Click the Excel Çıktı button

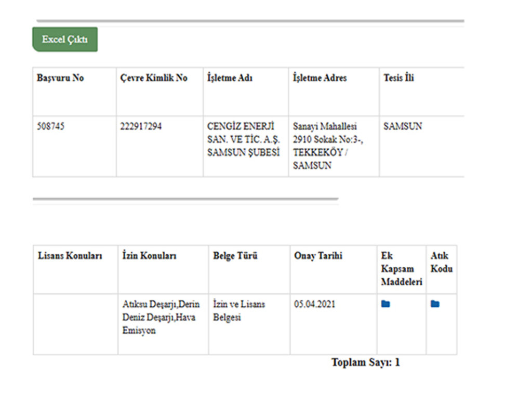[65, 40]
